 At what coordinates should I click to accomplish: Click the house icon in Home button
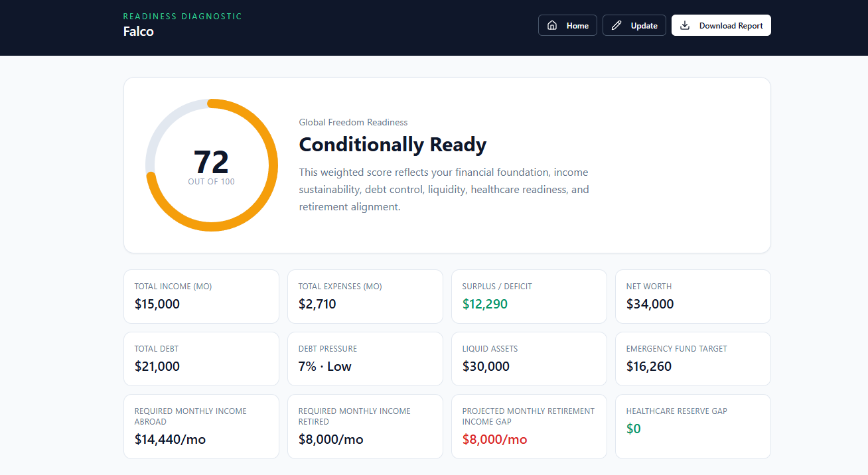(x=552, y=25)
